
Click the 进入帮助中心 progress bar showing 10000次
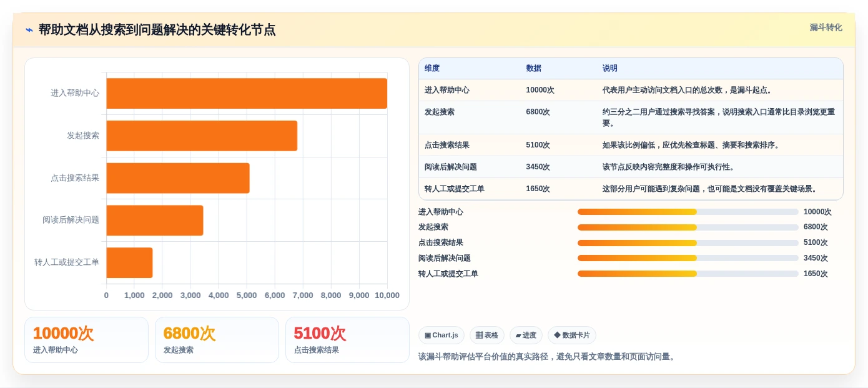tap(688, 212)
